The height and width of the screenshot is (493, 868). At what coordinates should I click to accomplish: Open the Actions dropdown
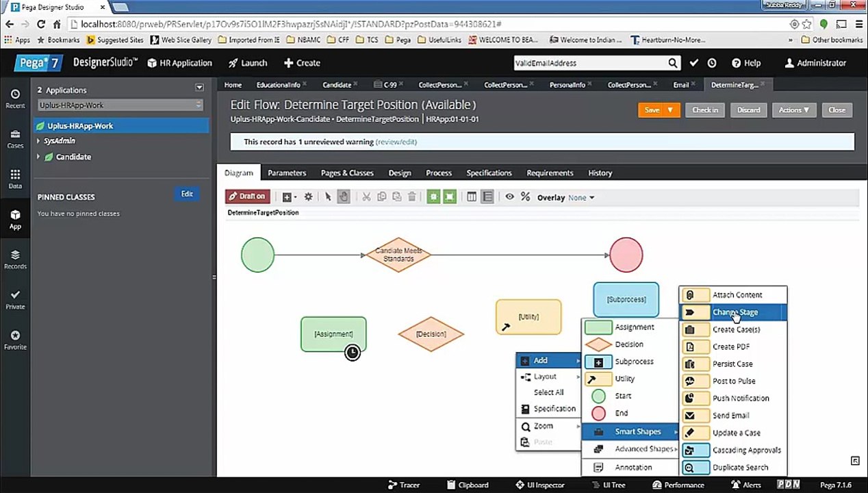click(x=794, y=110)
